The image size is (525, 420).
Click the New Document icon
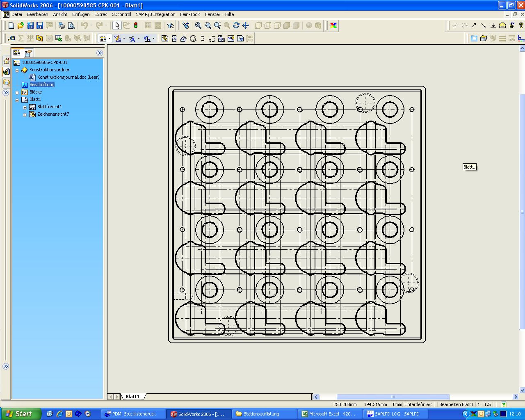coord(11,25)
